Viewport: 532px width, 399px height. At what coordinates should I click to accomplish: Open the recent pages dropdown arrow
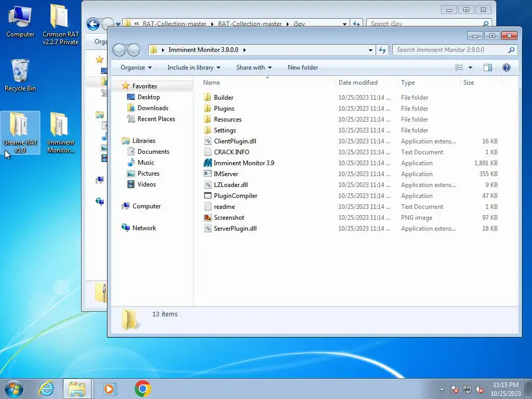click(x=144, y=50)
